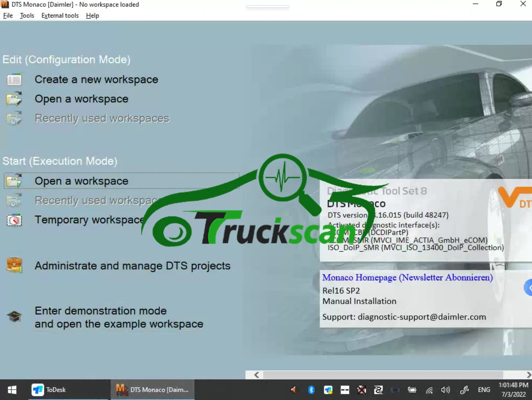Choose Open a workspace under Configuration Mode
Screen dimensions: 532x400
pos(81,99)
